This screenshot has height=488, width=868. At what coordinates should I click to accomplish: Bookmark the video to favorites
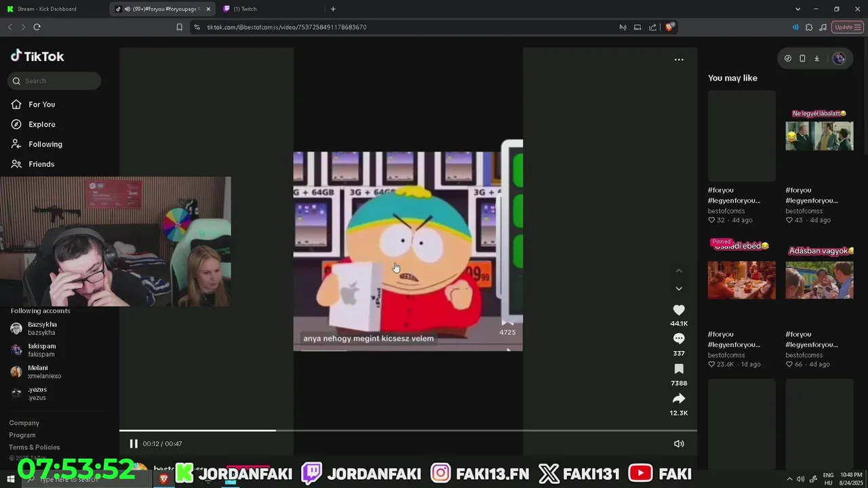point(679,369)
